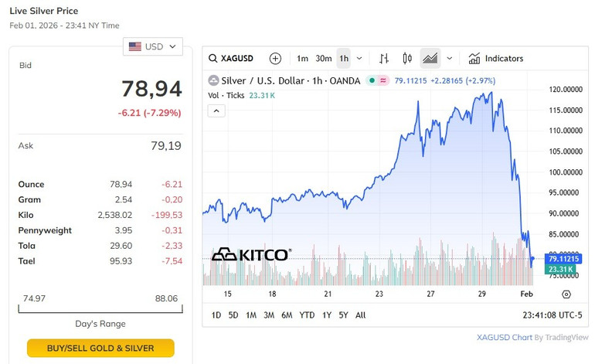Toggle the 30m timeframe

[323, 59]
